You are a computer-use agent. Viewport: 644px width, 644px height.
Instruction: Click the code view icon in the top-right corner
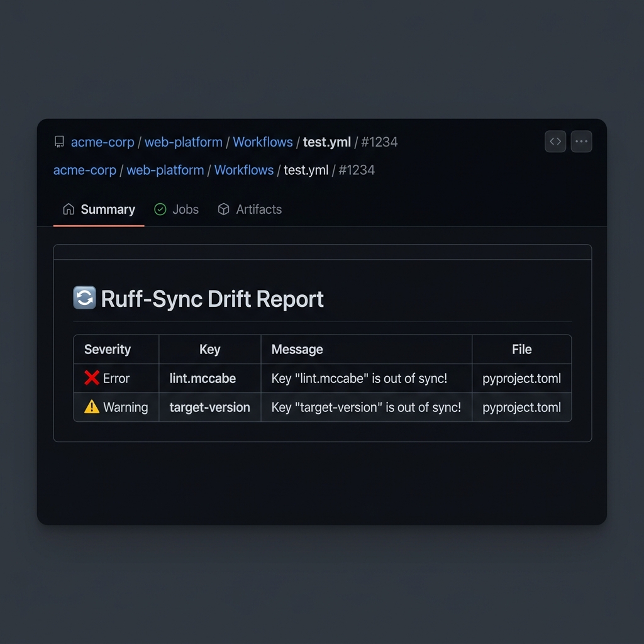pyautogui.click(x=555, y=142)
